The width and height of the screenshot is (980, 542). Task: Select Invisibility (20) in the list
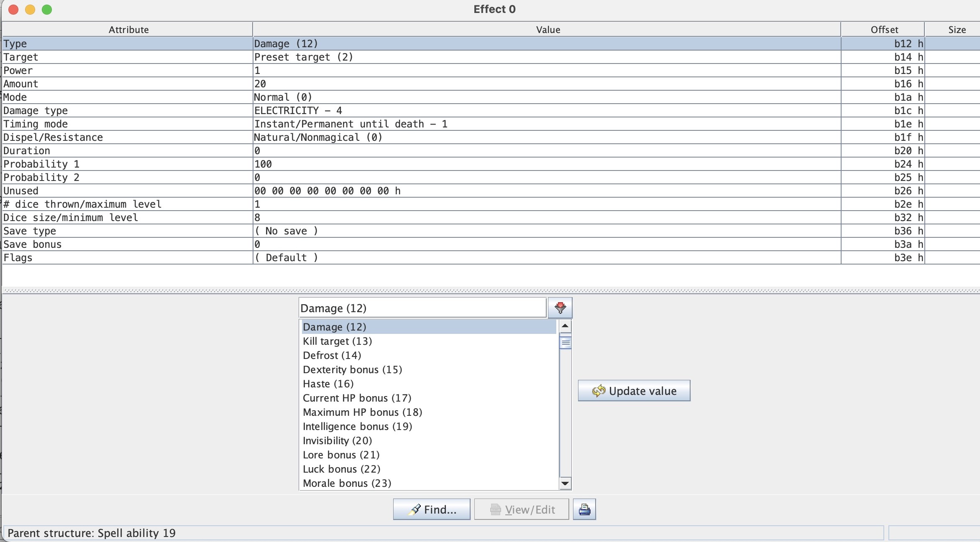pos(430,440)
